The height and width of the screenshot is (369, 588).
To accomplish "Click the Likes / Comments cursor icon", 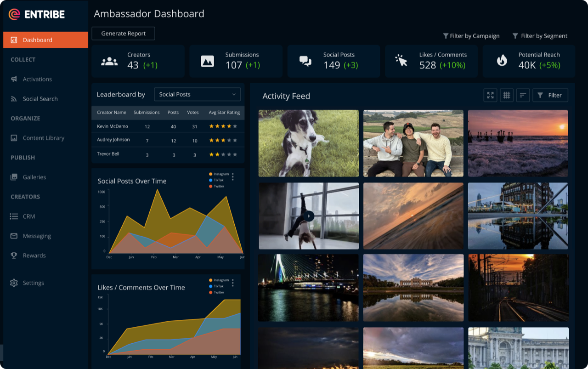I will pos(401,61).
